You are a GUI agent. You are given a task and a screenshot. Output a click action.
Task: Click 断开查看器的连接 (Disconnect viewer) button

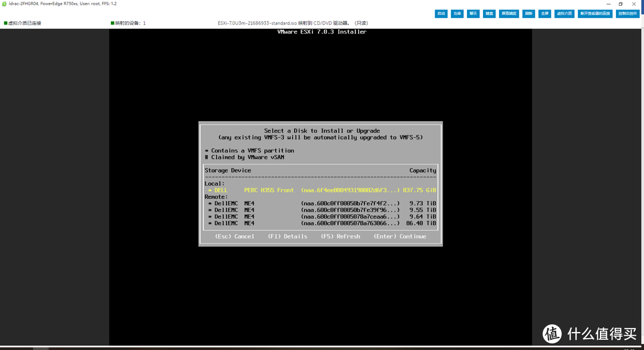click(x=595, y=14)
